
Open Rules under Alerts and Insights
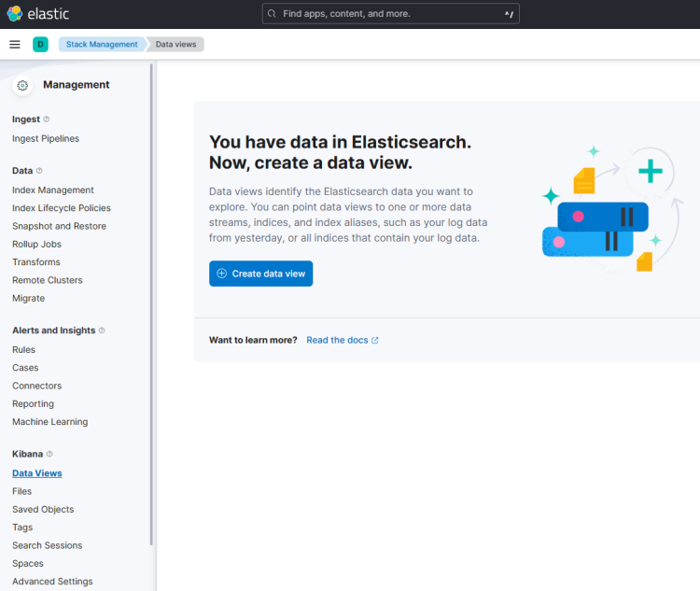[23, 350]
